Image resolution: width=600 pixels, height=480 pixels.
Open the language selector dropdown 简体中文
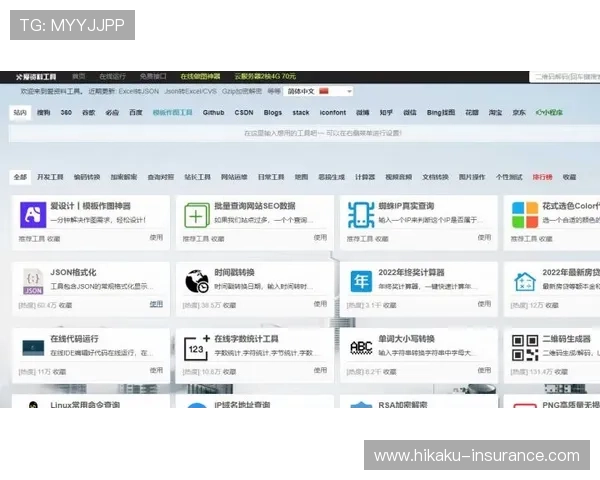click(x=318, y=91)
